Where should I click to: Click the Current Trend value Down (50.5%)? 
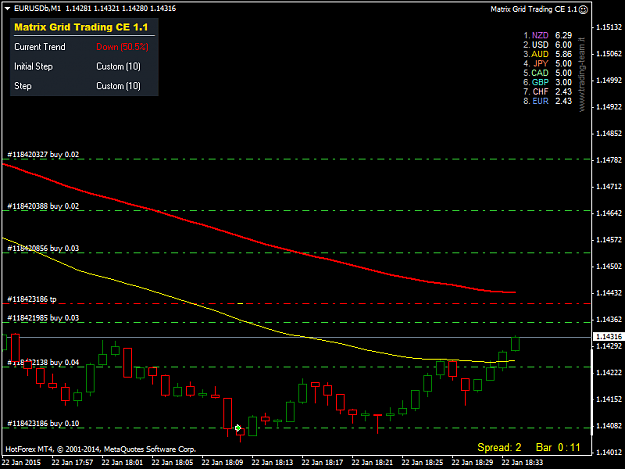[x=122, y=47]
